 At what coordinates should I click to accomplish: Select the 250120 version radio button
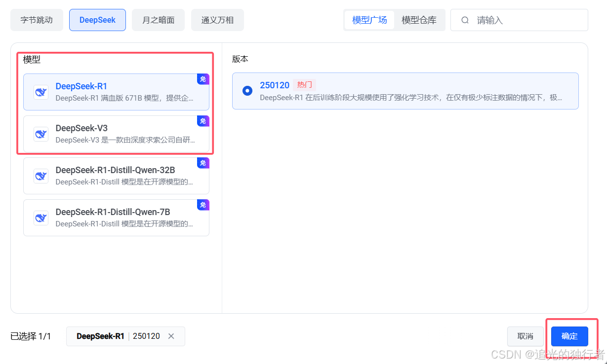click(247, 90)
